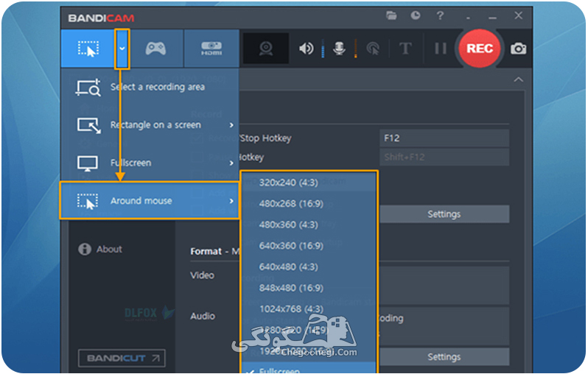Open the scheduled recording clock icon
The height and width of the screenshot is (374, 588).
click(416, 15)
